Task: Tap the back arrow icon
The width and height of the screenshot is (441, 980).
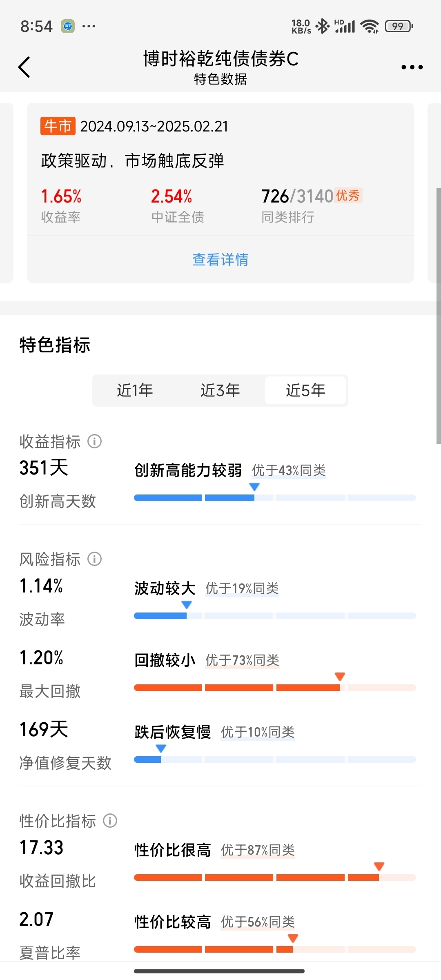Action: coord(24,67)
